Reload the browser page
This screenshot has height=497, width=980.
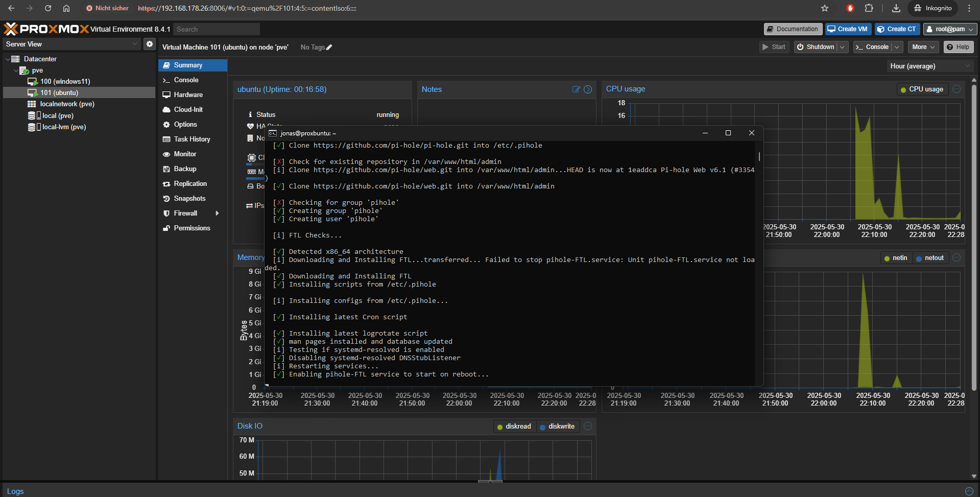pyautogui.click(x=48, y=8)
